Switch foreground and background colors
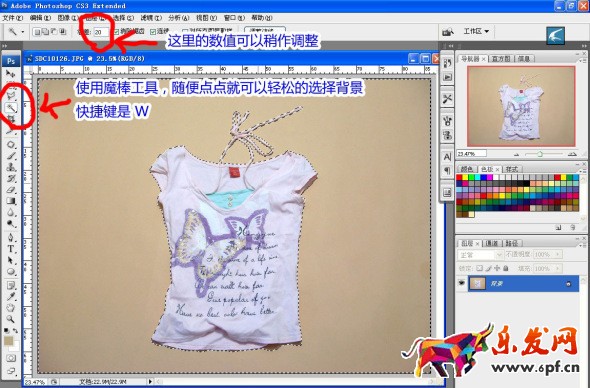The height and width of the screenshot is (388, 590). tap(15, 331)
